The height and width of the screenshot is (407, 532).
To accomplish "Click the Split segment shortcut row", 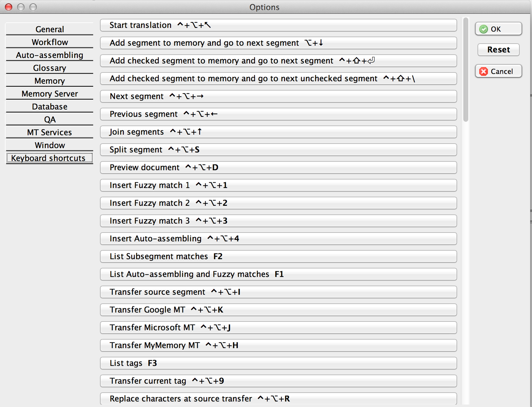I will [278, 150].
